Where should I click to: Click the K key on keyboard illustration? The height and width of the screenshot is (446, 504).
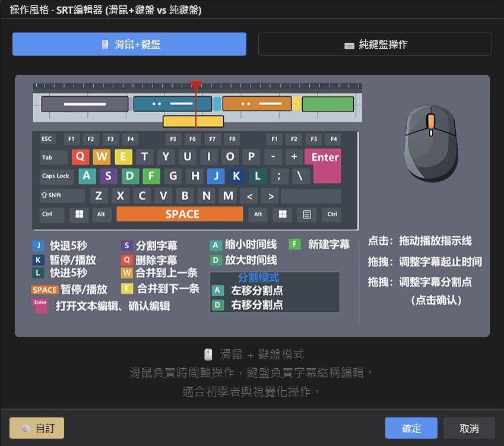click(x=237, y=176)
